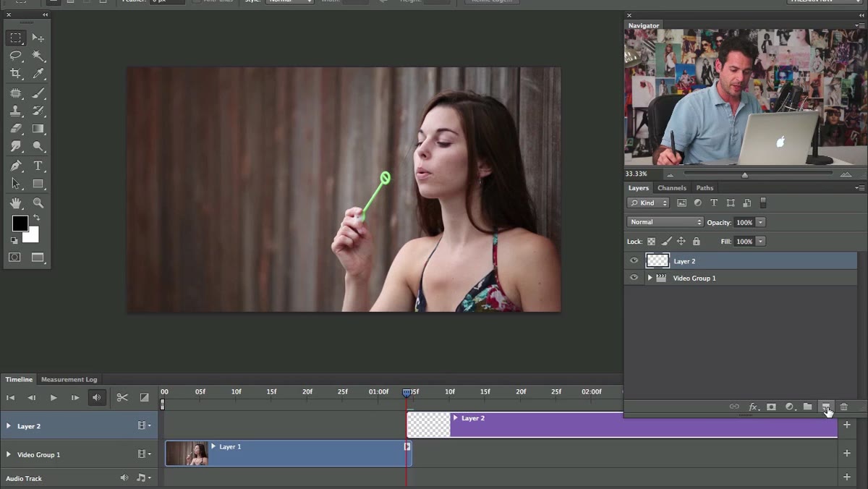
Task: Select the Gradient tool
Action: [x=38, y=129]
